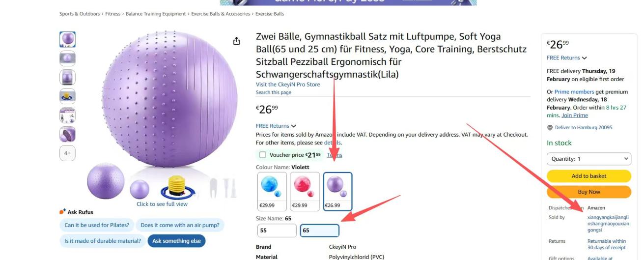644x260 pixels.
Task: Select size 55 option
Action: click(277, 231)
